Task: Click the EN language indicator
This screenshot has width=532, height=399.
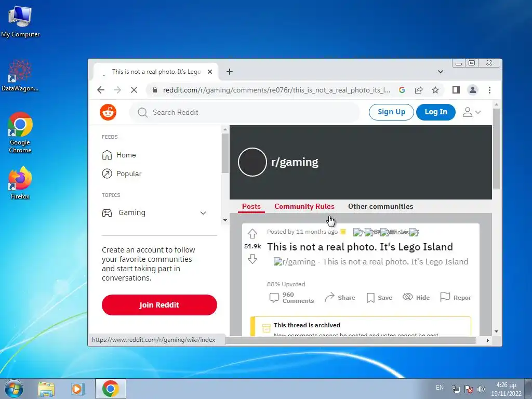Action: click(x=440, y=388)
